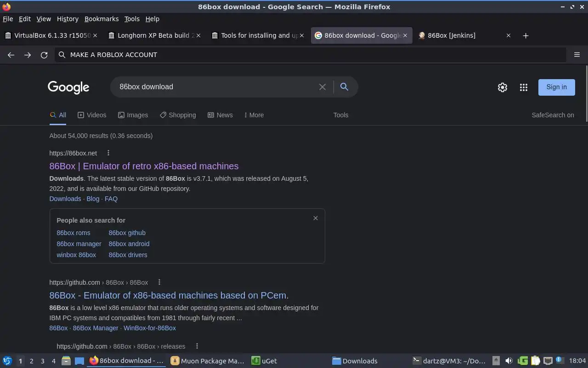Viewport: 588px width, 368px height.
Task: Close the 86Box Jenkins tab
Action: (509, 35)
